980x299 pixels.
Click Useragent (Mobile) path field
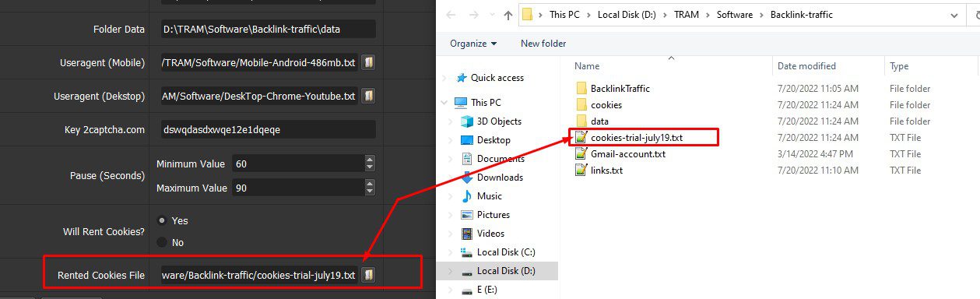tap(258, 63)
